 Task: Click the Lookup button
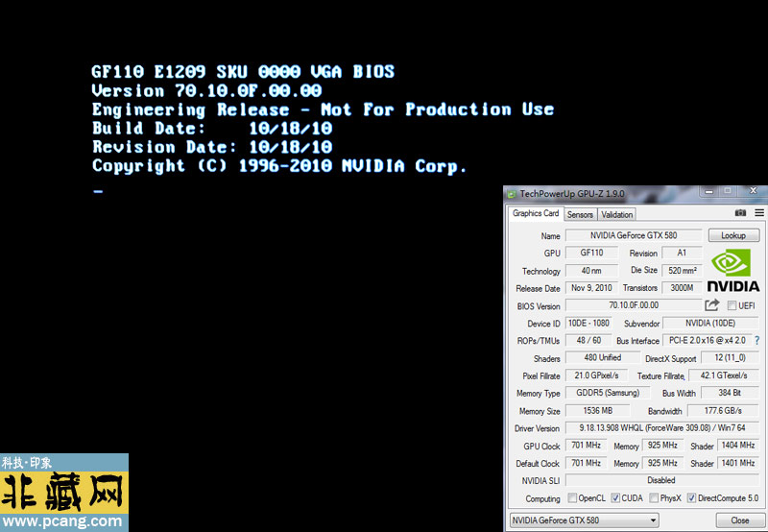point(733,235)
